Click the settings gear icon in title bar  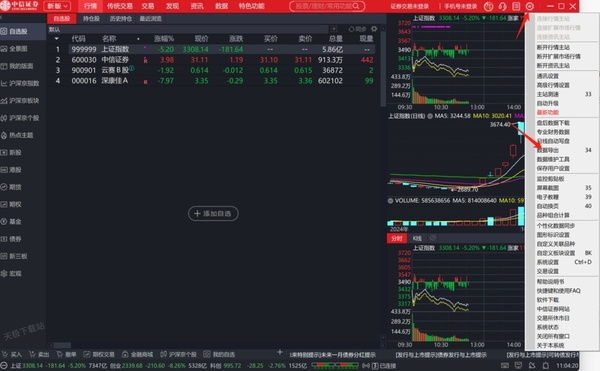point(530,6)
